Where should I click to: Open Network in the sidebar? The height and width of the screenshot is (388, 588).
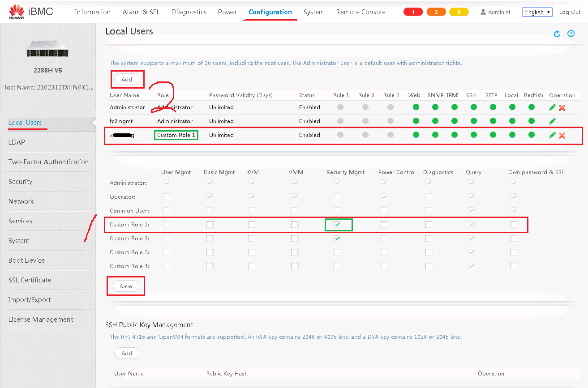(21, 201)
